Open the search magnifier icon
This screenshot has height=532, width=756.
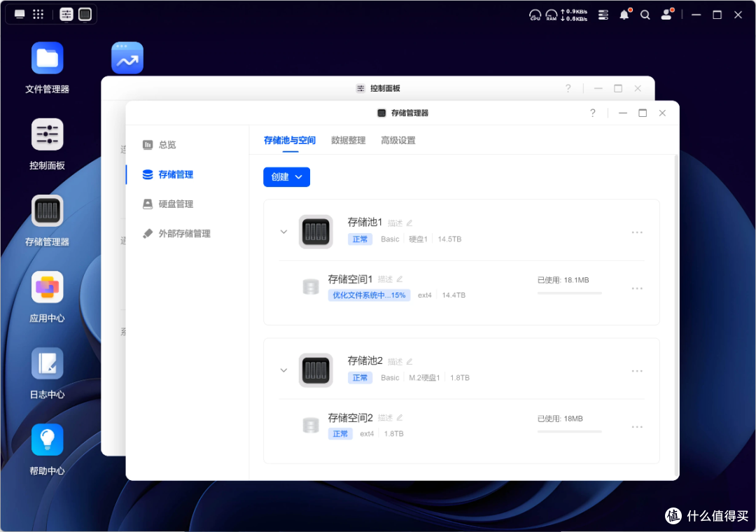click(x=645, y=15)
